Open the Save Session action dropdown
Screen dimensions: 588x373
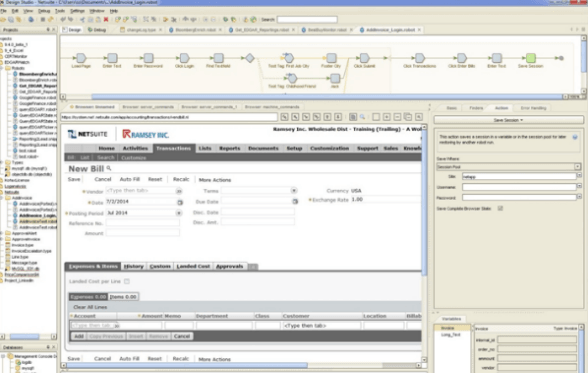pos(508,120)
